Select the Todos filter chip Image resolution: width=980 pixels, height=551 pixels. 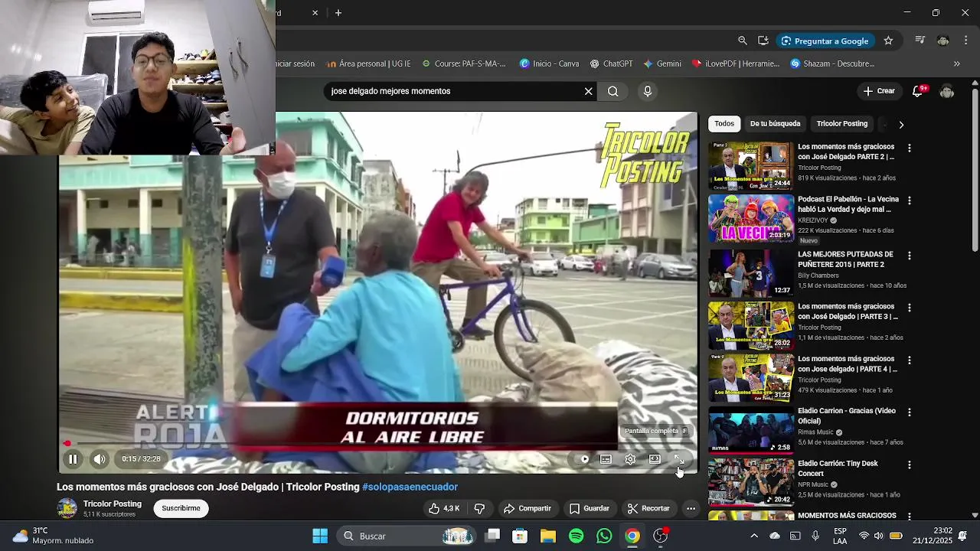pyautogui.click(x=724, y=124)
